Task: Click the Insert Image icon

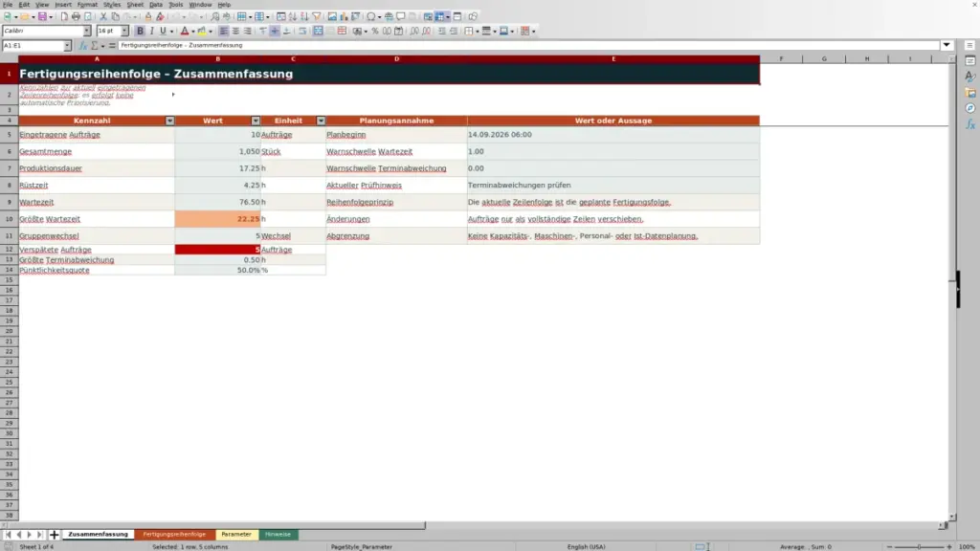Action: [x=332, y=17]
